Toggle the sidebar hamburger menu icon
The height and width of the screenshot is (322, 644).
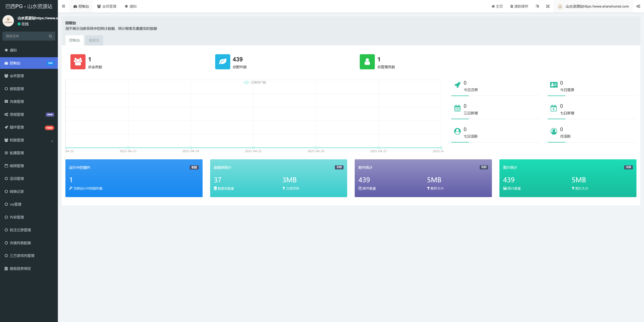(x=64, y=6)
